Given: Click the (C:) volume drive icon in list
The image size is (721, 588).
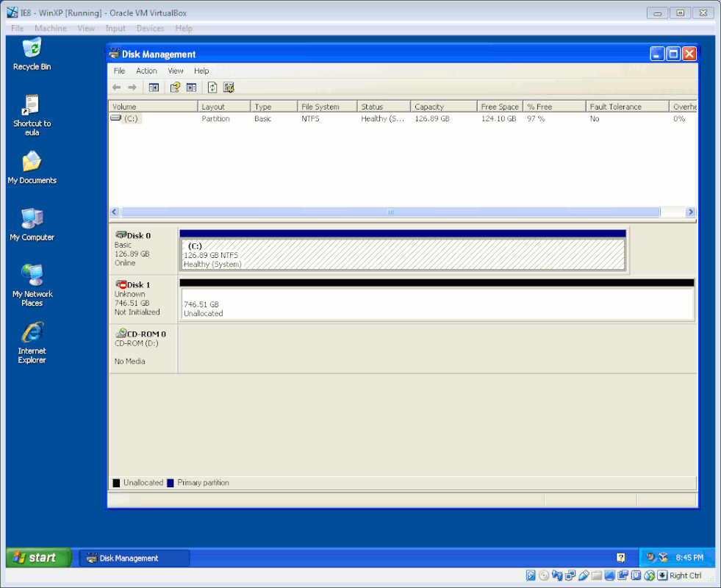Looking at the screenshot, I should click(116, 118).
